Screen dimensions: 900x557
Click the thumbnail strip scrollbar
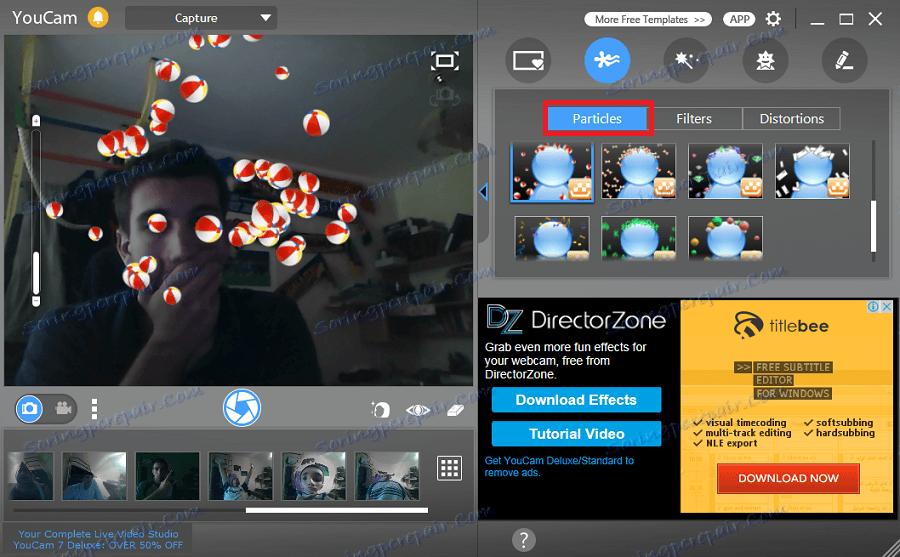tap(337, 510)
